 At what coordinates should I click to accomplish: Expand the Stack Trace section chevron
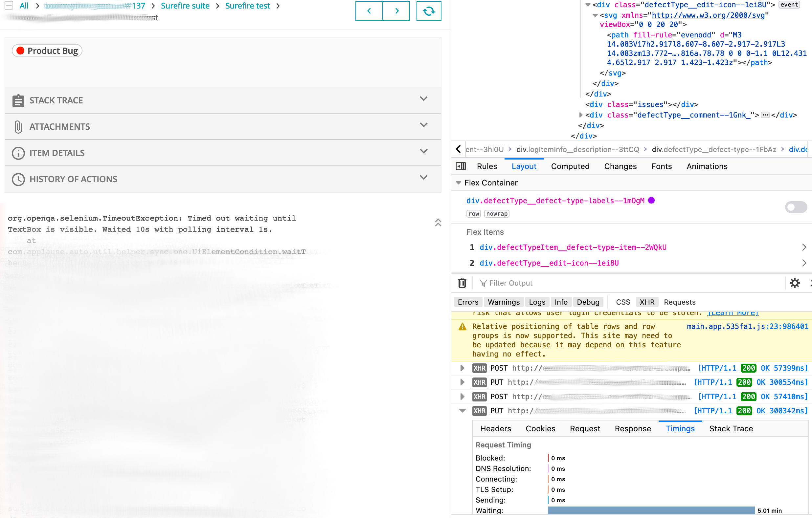pyautogui.click(x=423, y=99)
